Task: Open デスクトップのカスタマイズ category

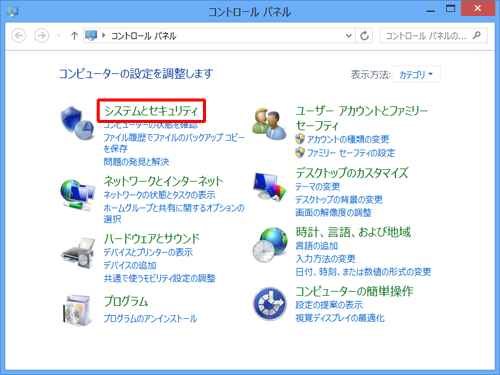Action: pyautogui.click(x=352, y=173)
